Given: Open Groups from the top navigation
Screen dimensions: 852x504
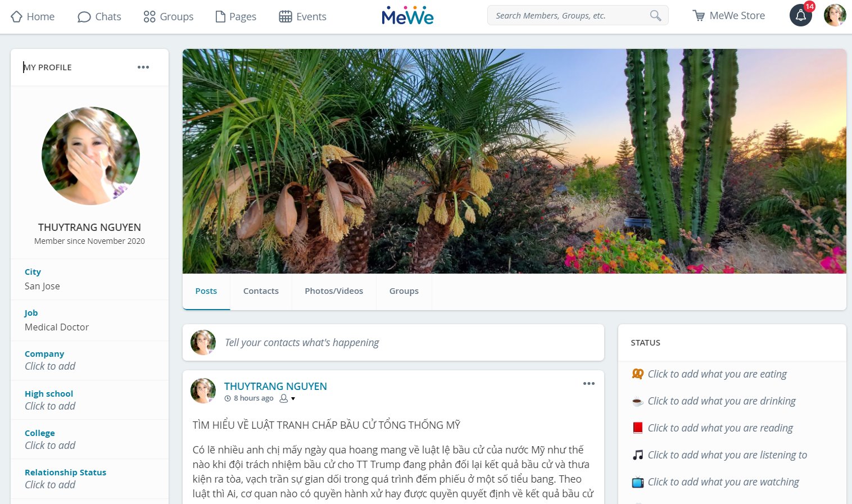Looking at the screenshot, I should pos(168,17).
